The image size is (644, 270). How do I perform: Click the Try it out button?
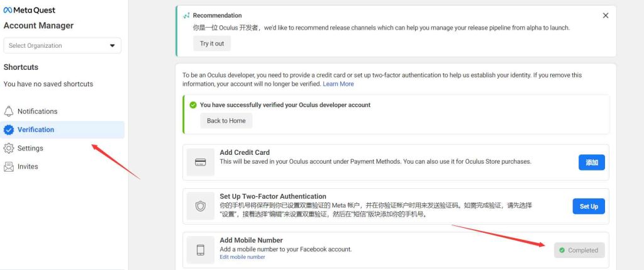pos(212,43)
